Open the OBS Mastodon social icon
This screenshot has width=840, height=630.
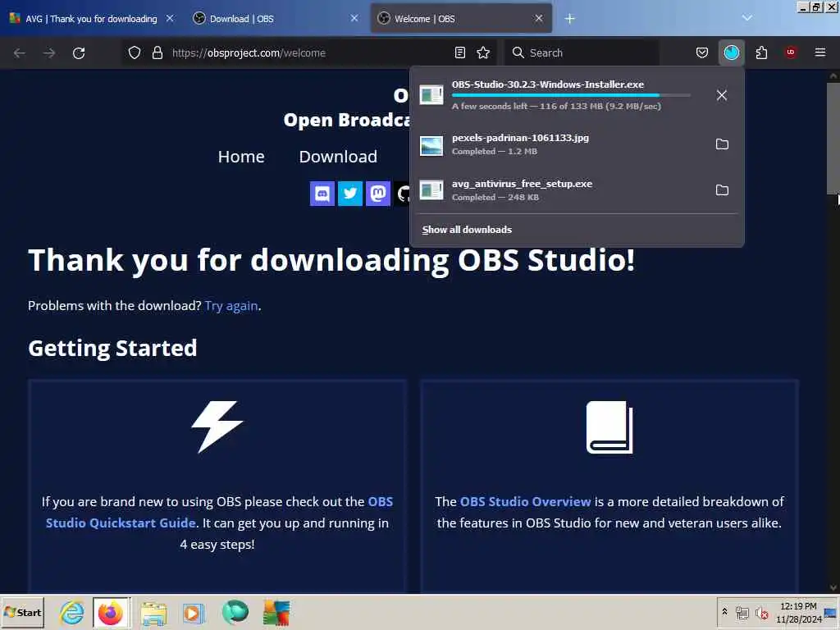(x=377, y=194)
